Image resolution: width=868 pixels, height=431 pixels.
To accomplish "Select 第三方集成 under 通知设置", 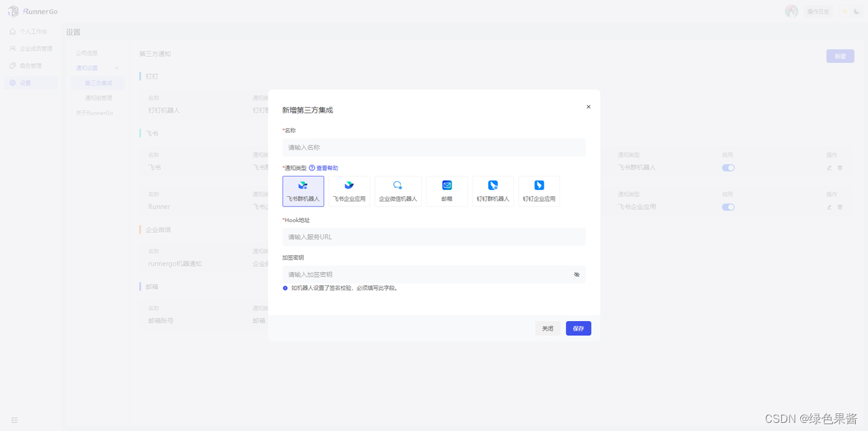I will (98, 83).
